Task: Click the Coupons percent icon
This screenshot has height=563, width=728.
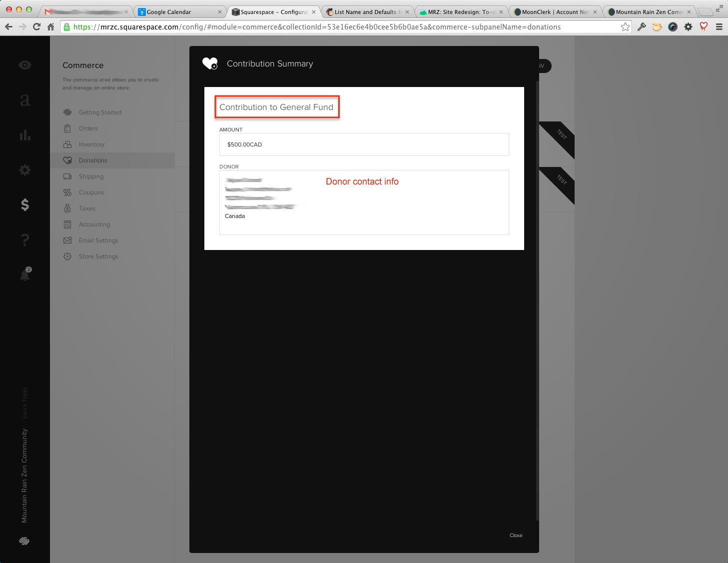Action: point(67,192)
